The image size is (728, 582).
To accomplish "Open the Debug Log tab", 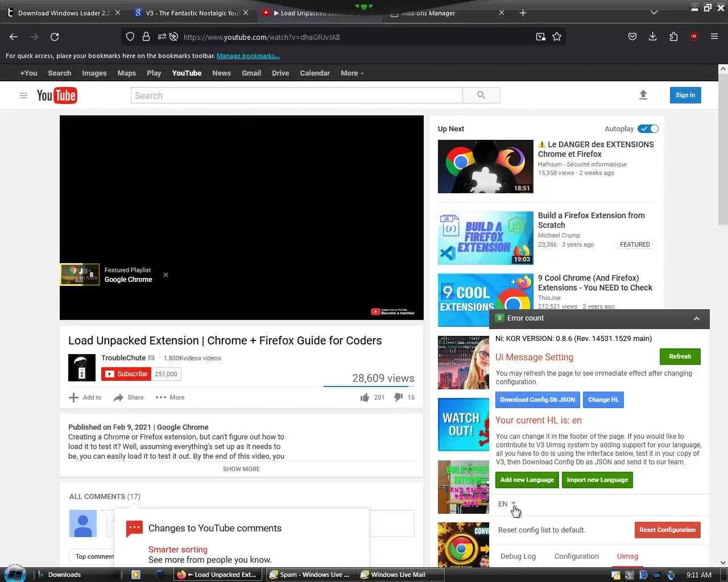I will click(x=518, y=556).
